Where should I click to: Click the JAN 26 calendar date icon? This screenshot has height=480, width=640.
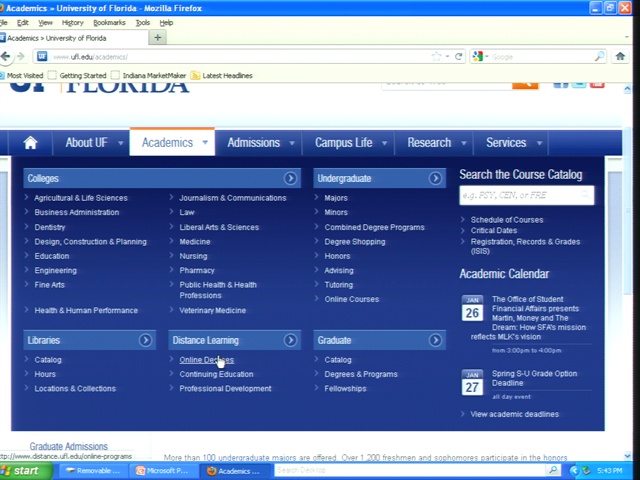(472, 308)
